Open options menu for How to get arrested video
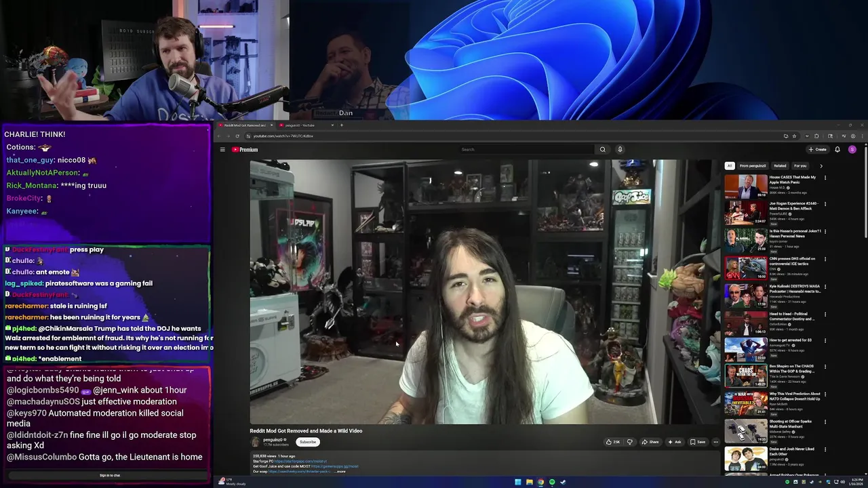 pos(825,340)
